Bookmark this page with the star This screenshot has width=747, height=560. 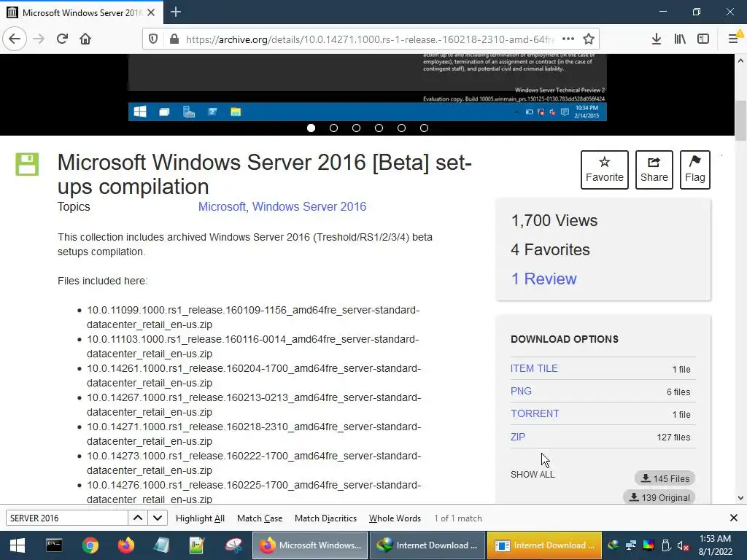click(x=589, y=39)
